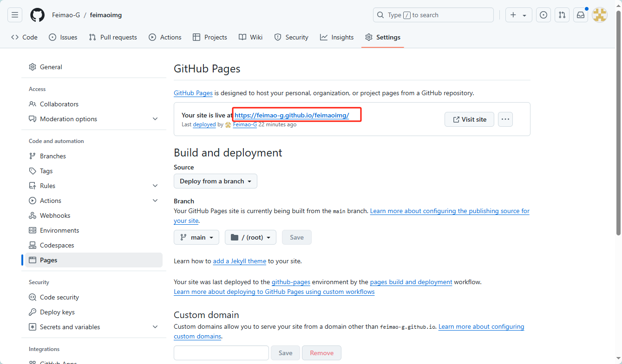The height and width of the screenshot is (364, 622).
Task: Open the more options ellipsis button
Action: coord(505,119)
